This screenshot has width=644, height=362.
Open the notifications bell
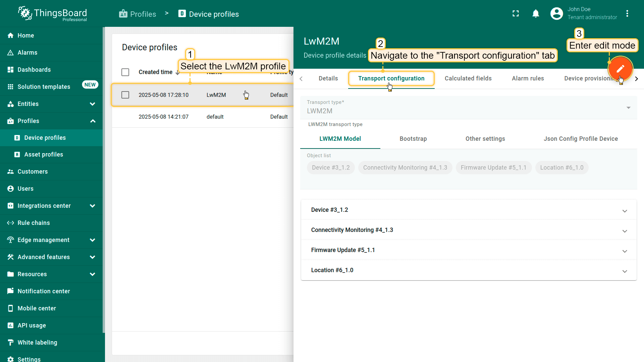tap(536, 13)
